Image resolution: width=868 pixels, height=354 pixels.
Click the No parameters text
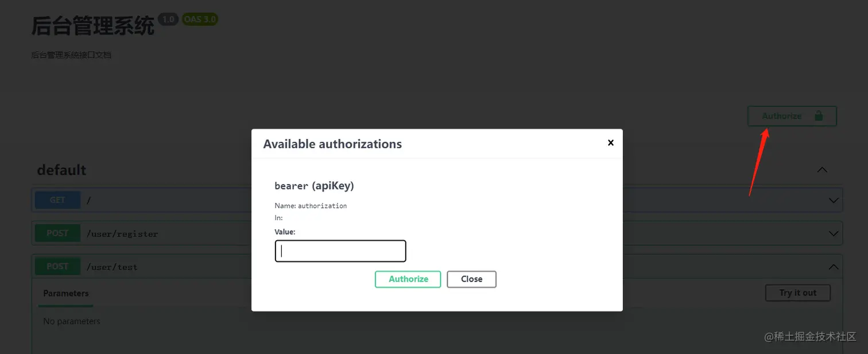point(72,321)
